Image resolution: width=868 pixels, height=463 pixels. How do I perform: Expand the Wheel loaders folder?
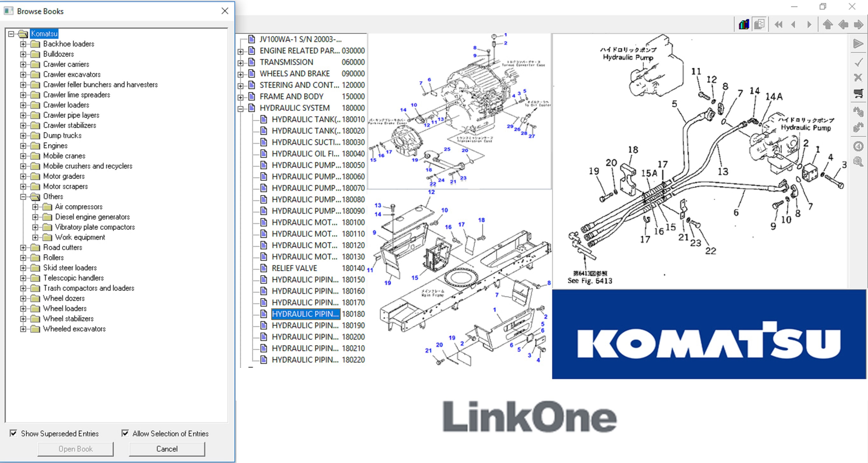tap(23, 309)
